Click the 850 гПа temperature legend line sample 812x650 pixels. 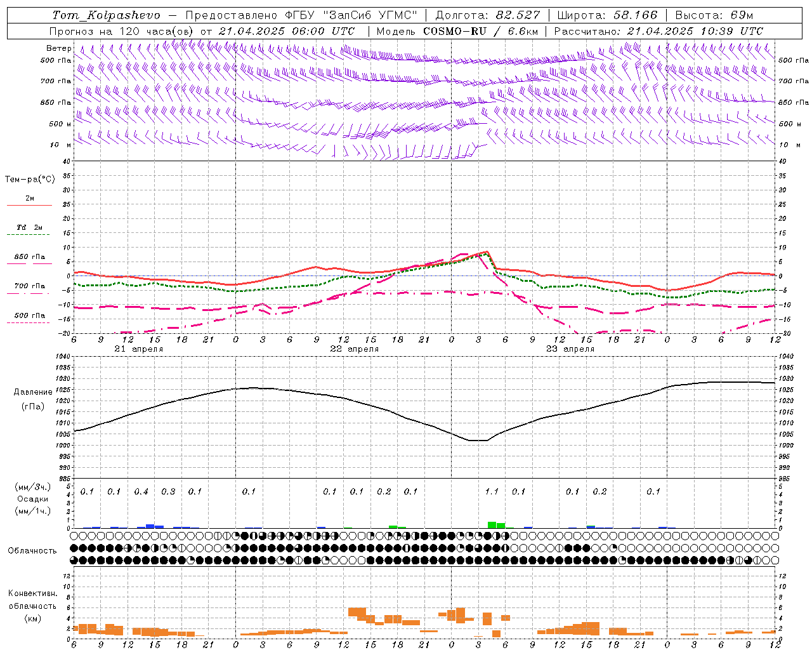point(30,263)
